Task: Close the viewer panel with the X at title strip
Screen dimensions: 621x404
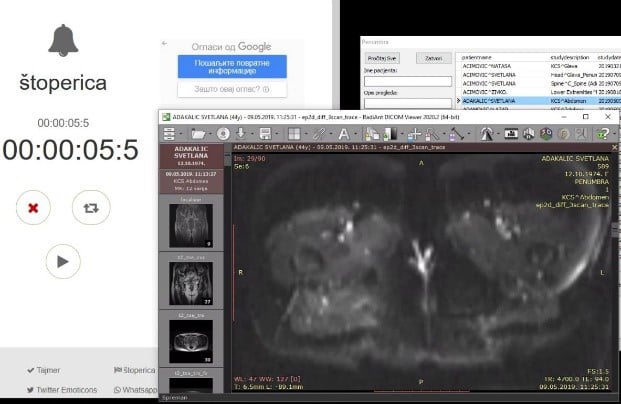Action: click(614, 147)
